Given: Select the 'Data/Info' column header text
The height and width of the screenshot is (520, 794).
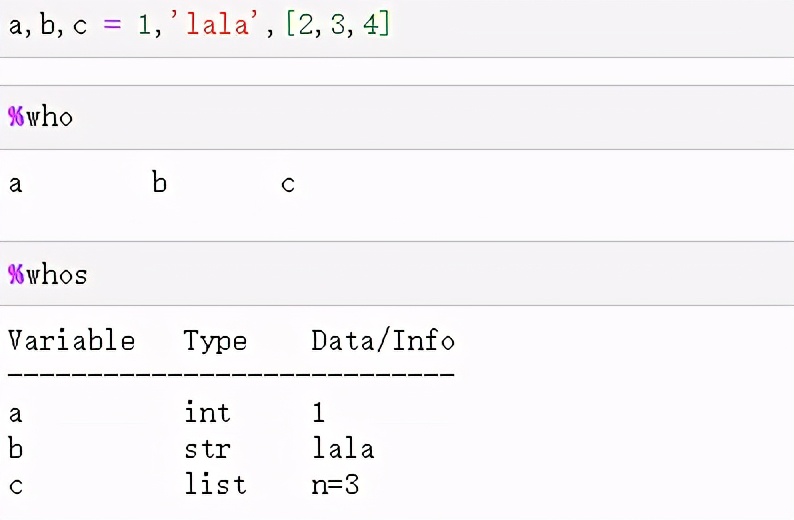Looking at the screenshot, I should 383,340.
